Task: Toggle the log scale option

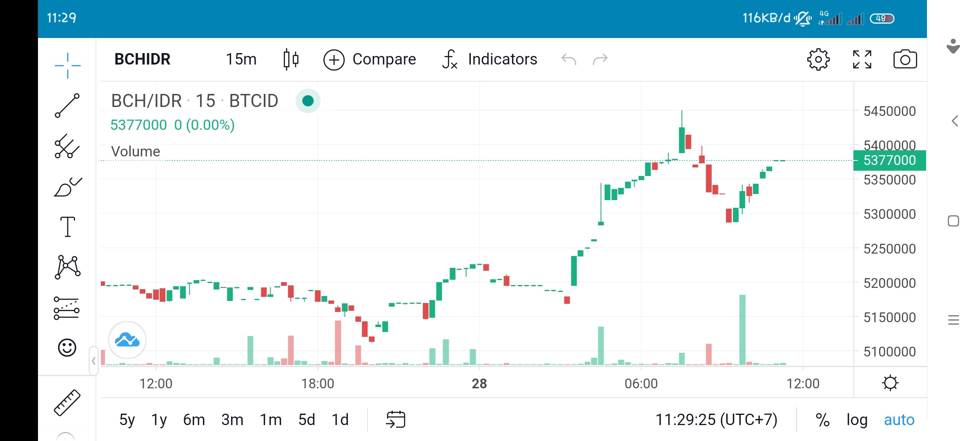Action: pyautogui.click(x=857, y=420)
